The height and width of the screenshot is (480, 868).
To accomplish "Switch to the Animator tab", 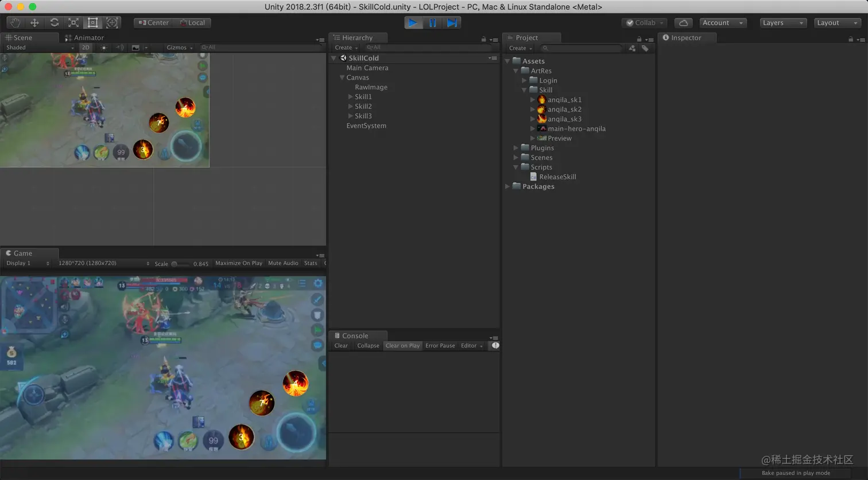I will click(x=84, y=38).
